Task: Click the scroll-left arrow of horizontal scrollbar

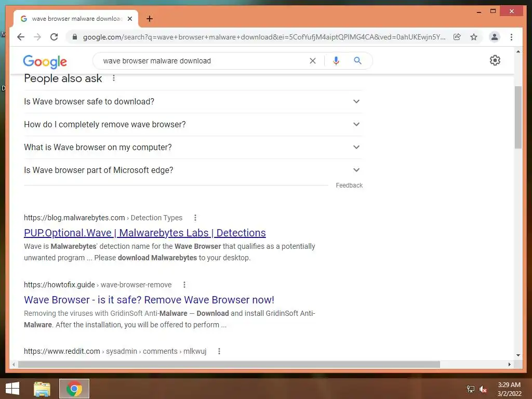Action: pyautogui.click(x=14, y=364)
